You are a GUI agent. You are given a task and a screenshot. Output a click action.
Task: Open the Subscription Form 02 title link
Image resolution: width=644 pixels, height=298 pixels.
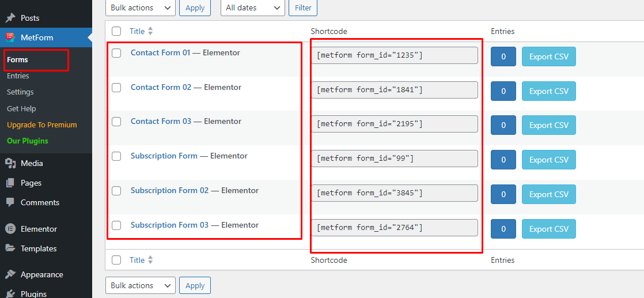pos(169,190)
